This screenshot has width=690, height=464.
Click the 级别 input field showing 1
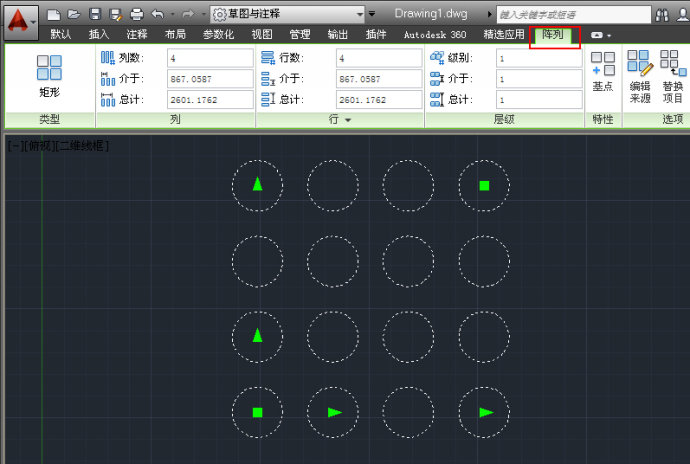pos(539,58)
